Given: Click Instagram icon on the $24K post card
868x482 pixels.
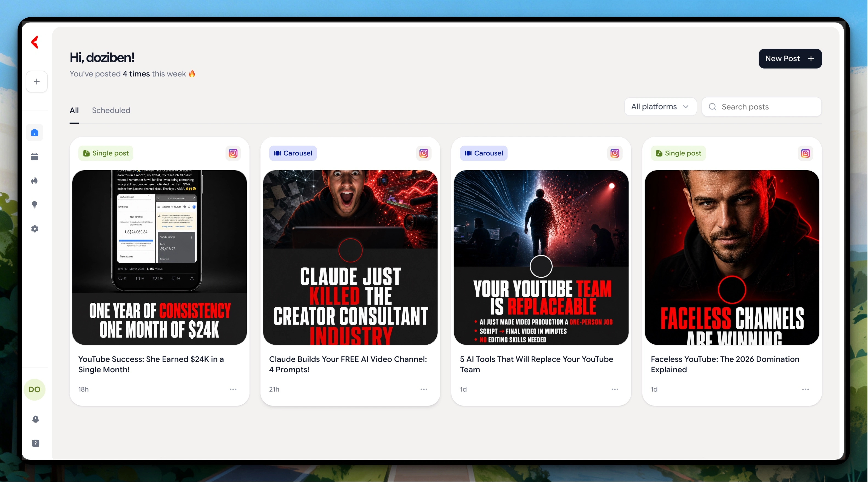Looking at the screenshot, I should point(233,153).
